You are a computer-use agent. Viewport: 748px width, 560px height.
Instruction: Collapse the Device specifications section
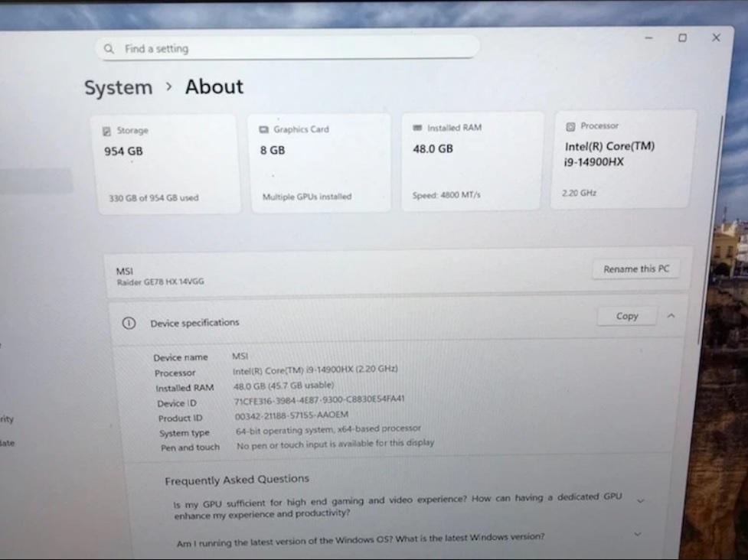pyautogui.click(x=671, y=316)
